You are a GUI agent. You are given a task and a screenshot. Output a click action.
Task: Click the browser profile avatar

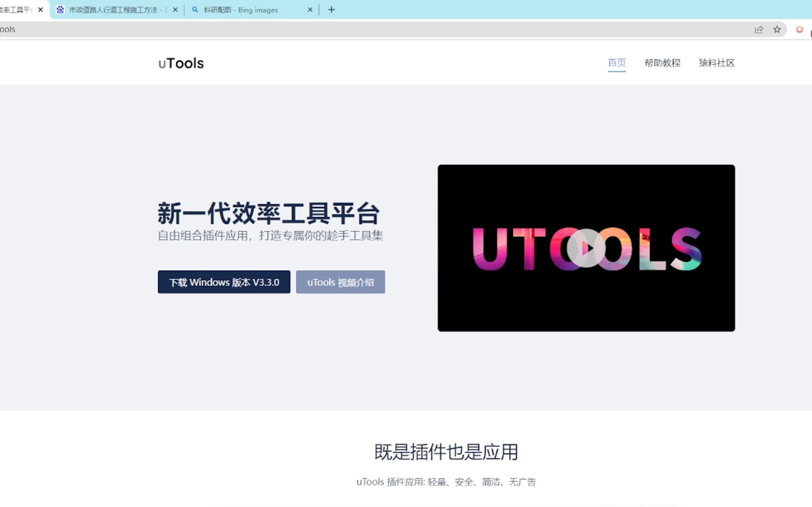(799, 30)
